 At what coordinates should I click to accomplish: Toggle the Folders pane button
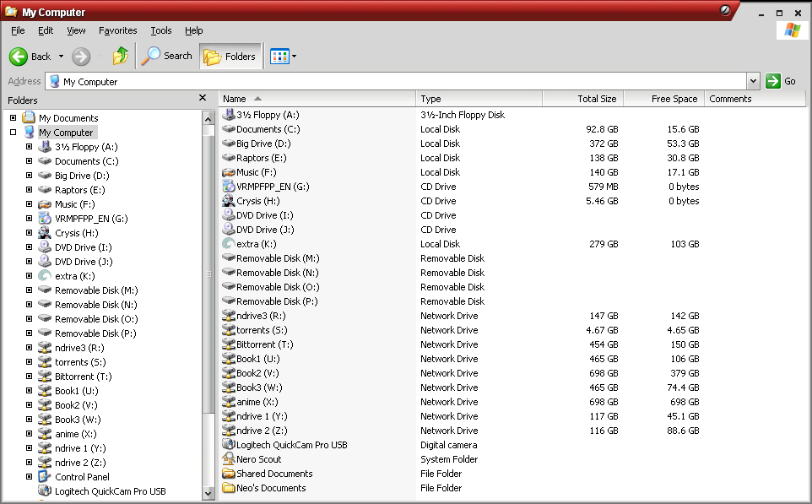click(x=230, y=57)
